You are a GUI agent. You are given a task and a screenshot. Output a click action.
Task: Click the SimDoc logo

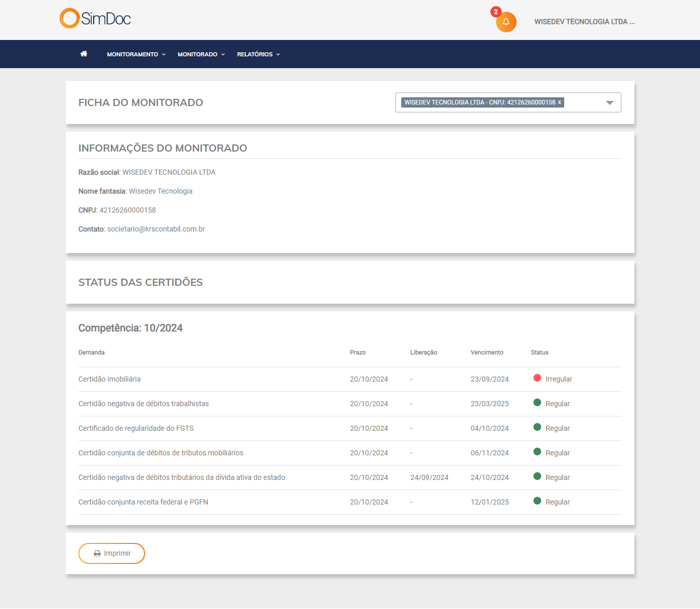coord(95,19)
